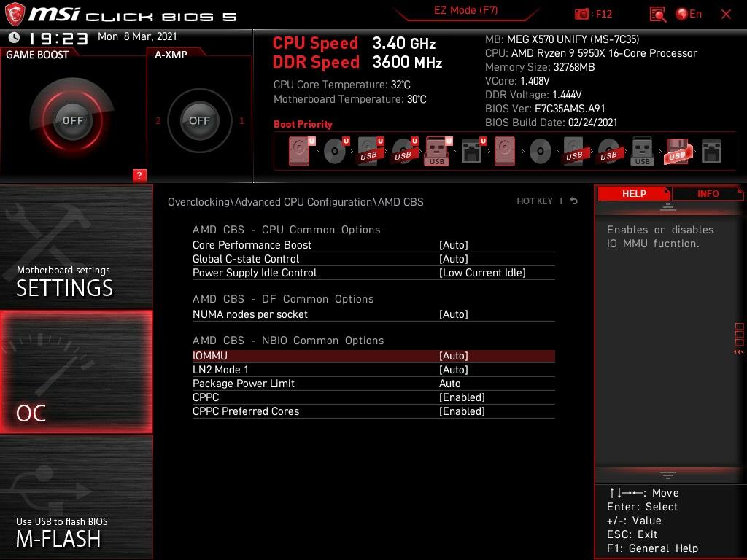
Task: Edit the Package Power Limit Auto field
Action: (449, 384)
